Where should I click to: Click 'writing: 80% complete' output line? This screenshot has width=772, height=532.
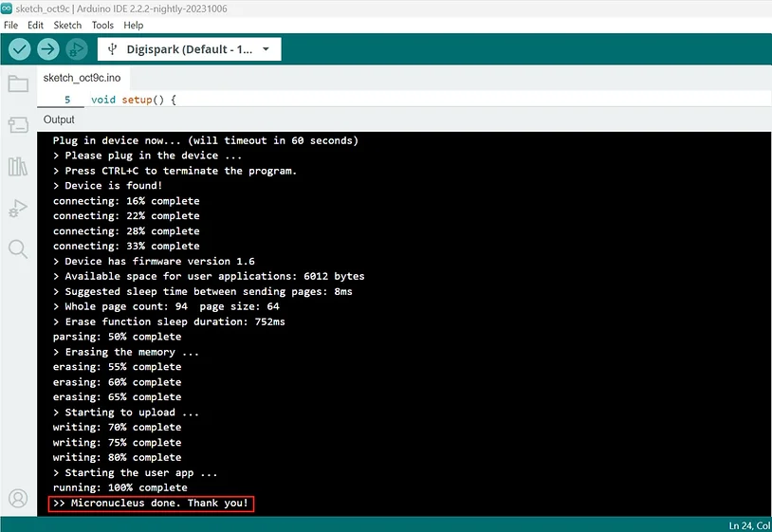pos(118,457)
